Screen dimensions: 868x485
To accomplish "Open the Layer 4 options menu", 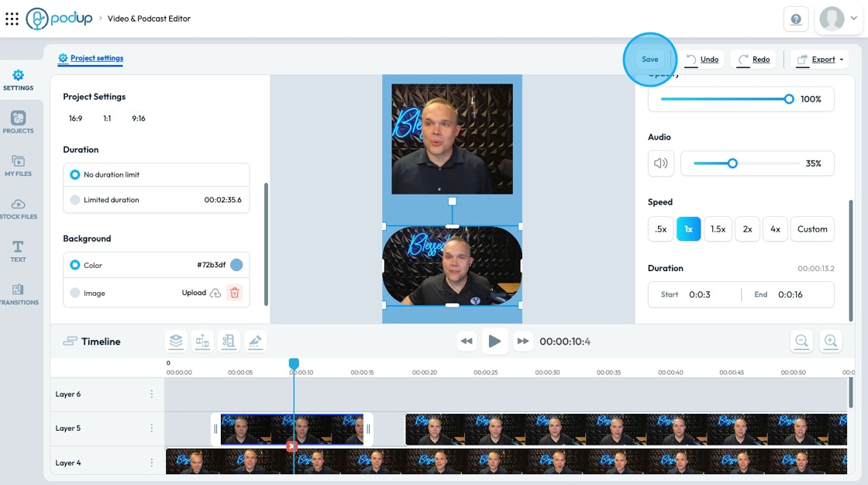I will click(x=151, y=463).
